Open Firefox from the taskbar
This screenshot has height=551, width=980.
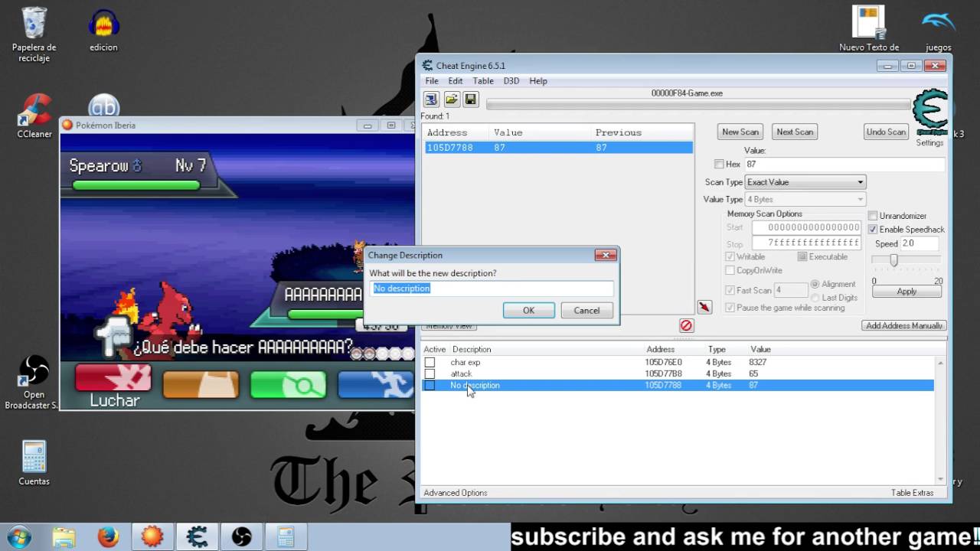tap(108, 536)
